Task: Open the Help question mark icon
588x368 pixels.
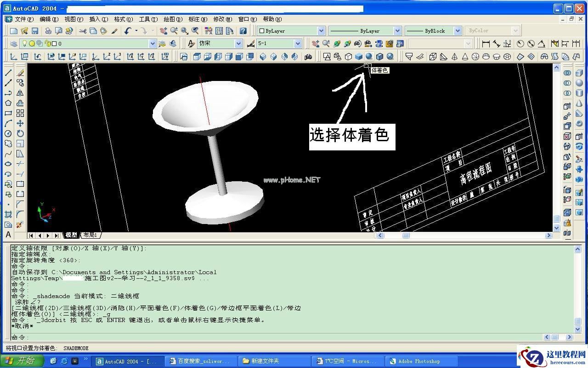Action: [x=243, y=31]
